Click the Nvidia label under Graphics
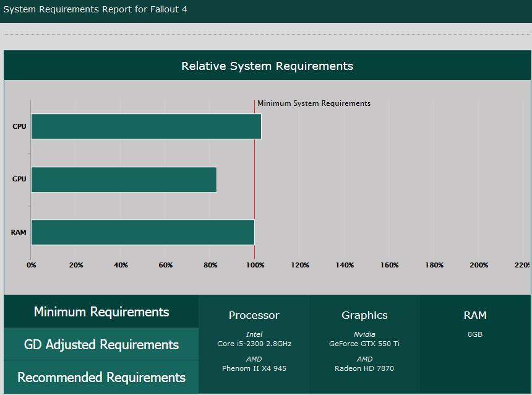Viewport: 532px width, 395px height. [x=364, y=334]
